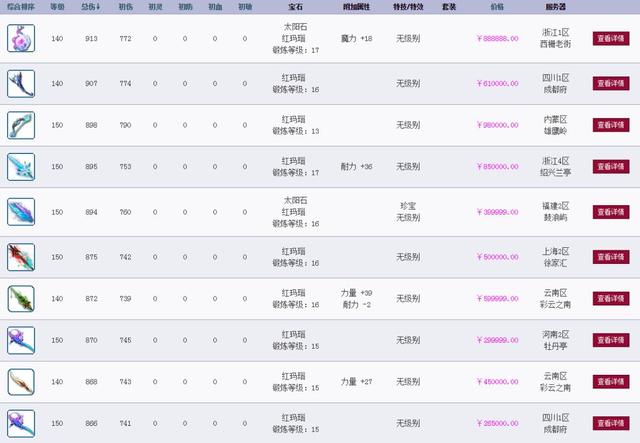Click the price ￥399999.00 of the 珍宝 item
Image resolution: width=640 pixels, height=443 pixels.
[x=497, y=212]
